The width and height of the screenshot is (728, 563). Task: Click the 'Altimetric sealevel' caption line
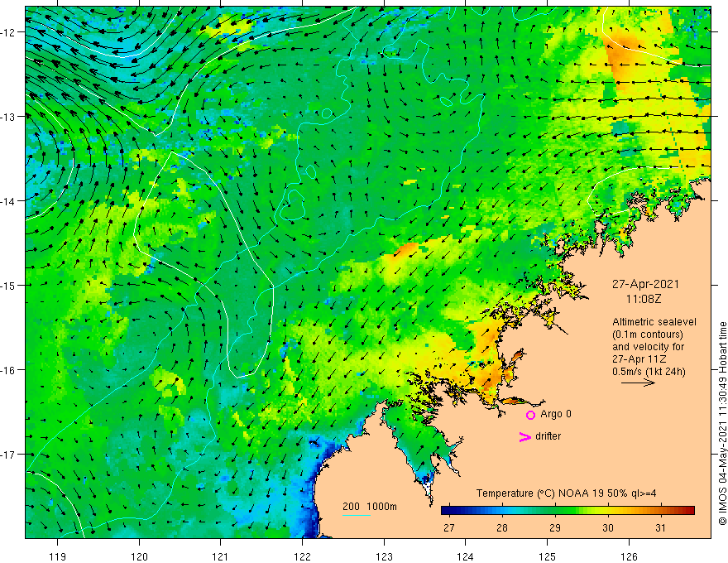tap(654, 322)
